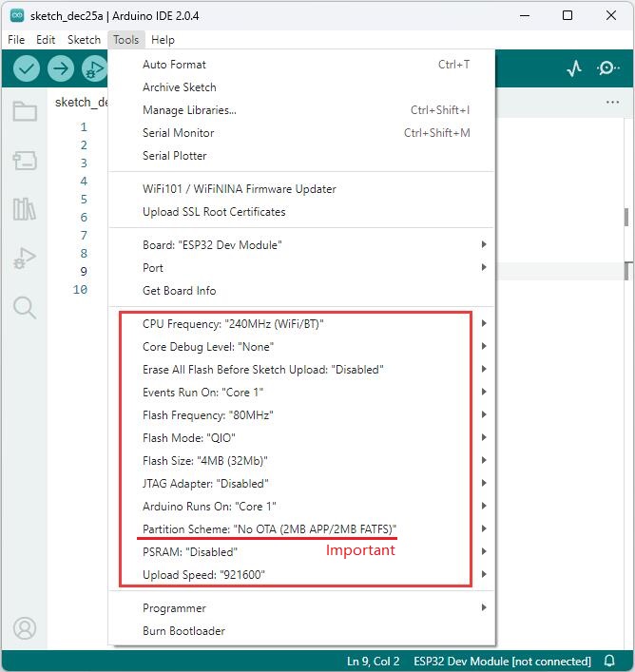Expand JTAG Adapter submenu
Image resolution: width=635 pixels, height=672 pixels.
301,484
